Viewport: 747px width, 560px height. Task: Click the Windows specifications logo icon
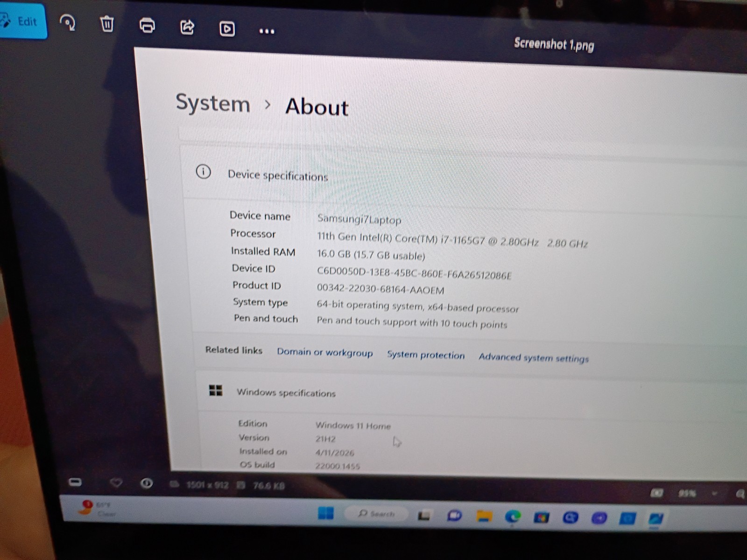click(216, 390)
